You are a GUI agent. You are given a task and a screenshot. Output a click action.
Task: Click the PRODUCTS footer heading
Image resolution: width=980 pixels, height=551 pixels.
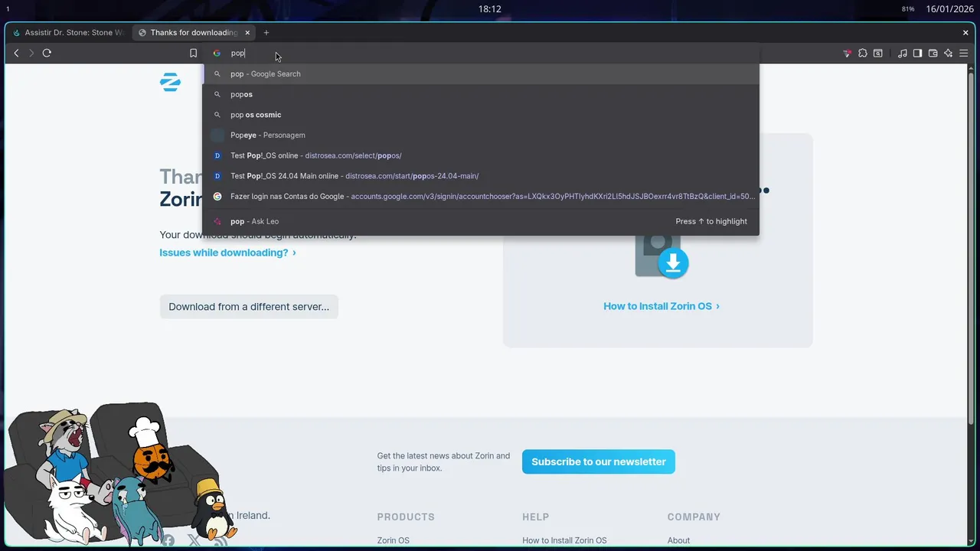pyautogui.click(x=406, y=517)
